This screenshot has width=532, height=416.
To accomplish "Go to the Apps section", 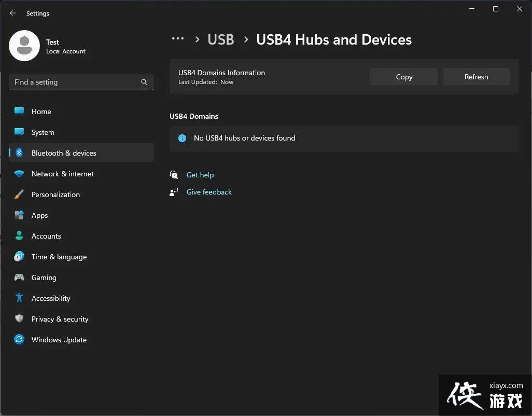I will coord(39,215).
